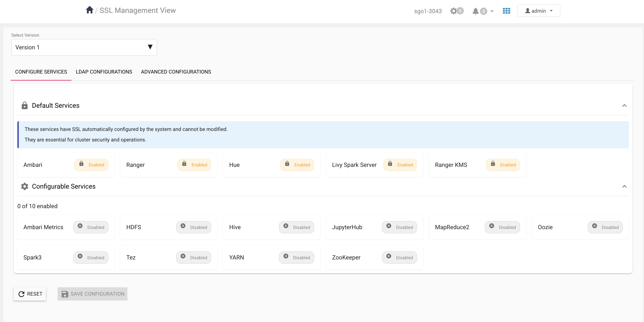This screenshot has width=644, height=322.
Task: Click the lock icon in Ambari Enabled badge
Action: (x=81, y=164)
